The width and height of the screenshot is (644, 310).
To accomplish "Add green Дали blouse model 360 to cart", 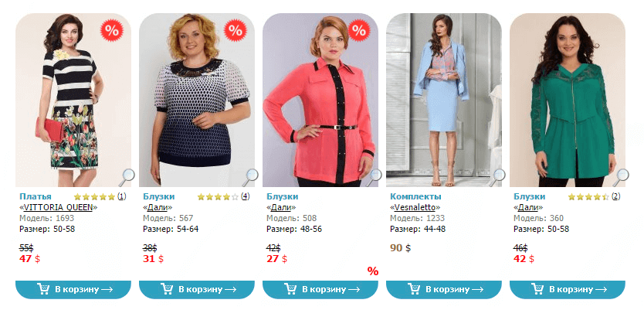I will click(568, 289).
